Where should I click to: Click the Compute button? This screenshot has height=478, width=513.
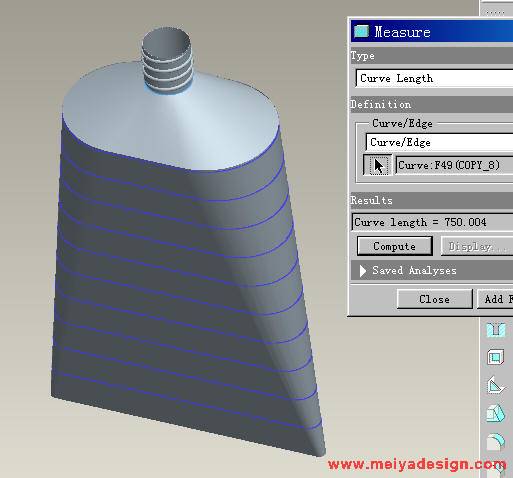pos(395,246)
